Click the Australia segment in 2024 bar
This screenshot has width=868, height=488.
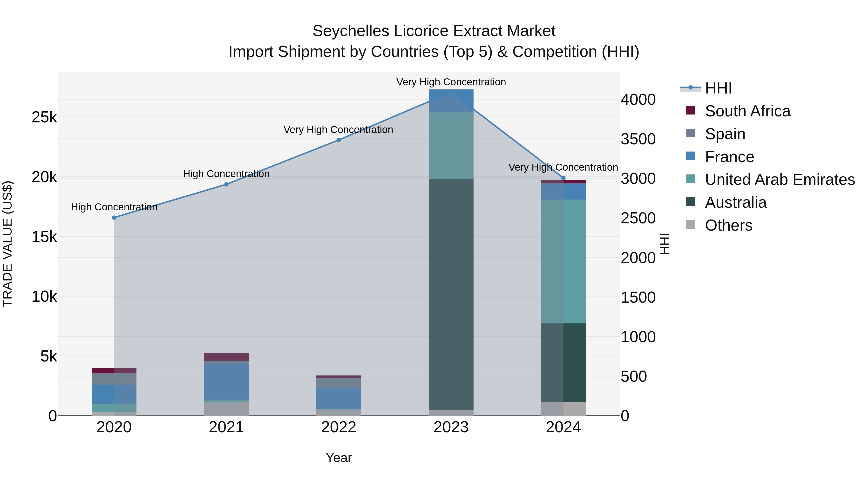pyautogui.click(x=563, y=363)
